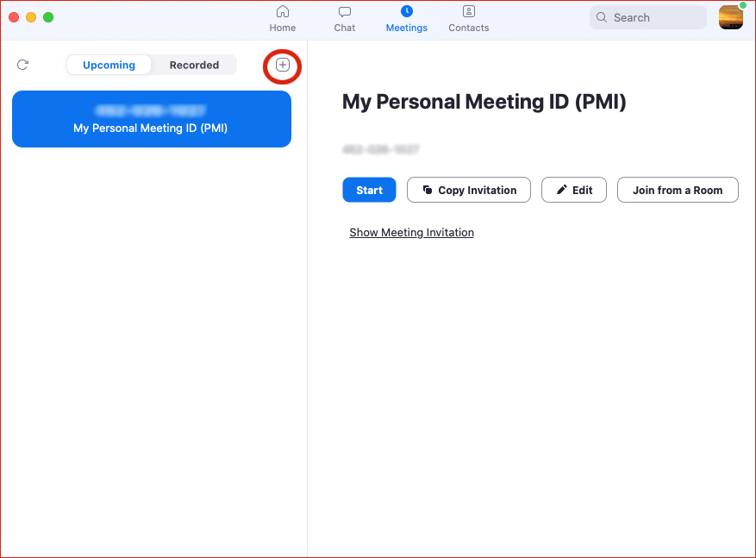
Task: Open the profile avatar menu
Action: (x=731, y=17)
